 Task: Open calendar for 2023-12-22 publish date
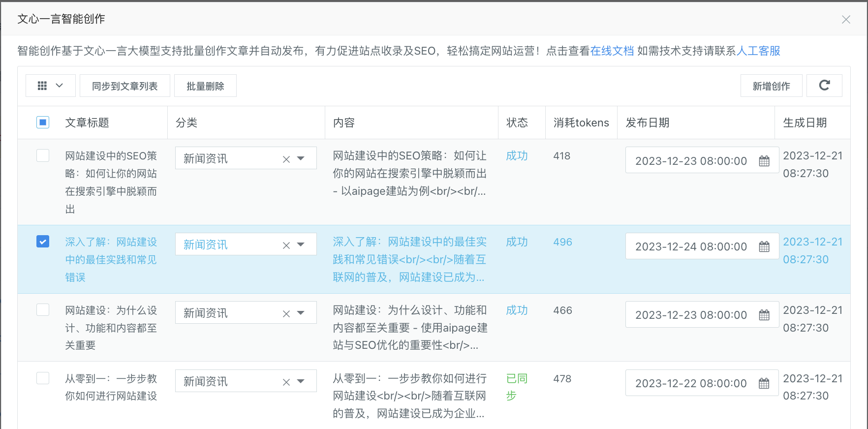click(x=764, y=383)
